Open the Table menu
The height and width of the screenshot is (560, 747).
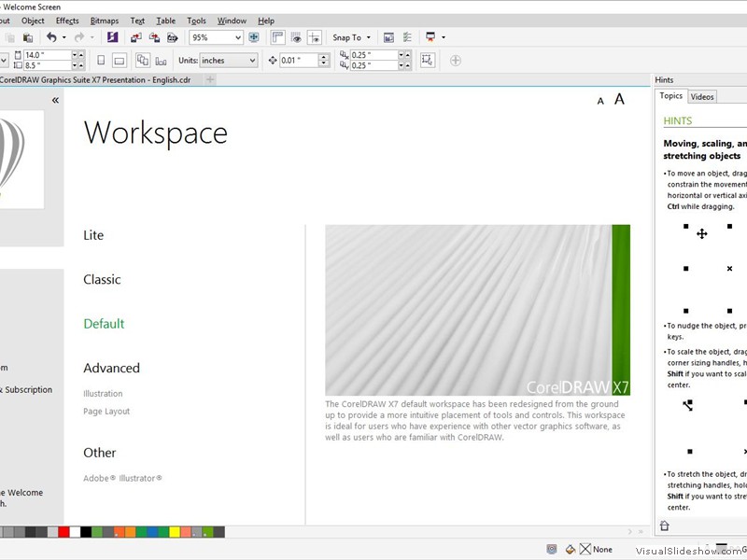(x=166, y=21)
